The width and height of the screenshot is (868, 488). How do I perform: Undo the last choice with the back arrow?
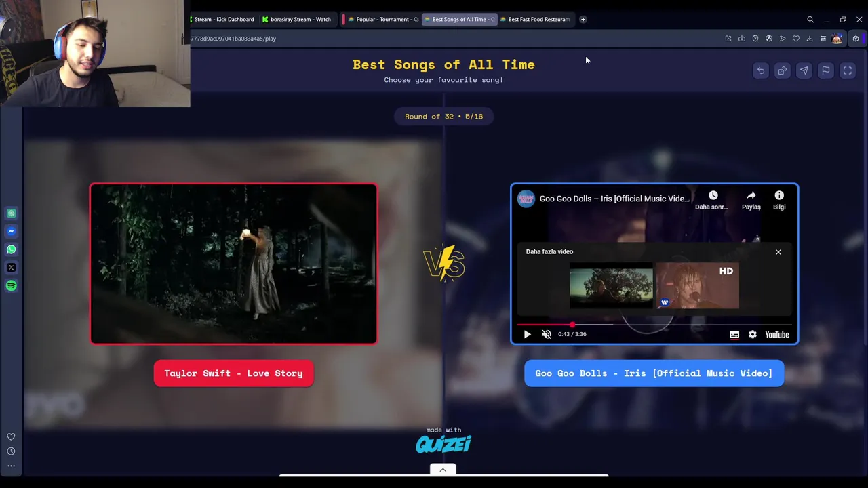click(761, 70)
